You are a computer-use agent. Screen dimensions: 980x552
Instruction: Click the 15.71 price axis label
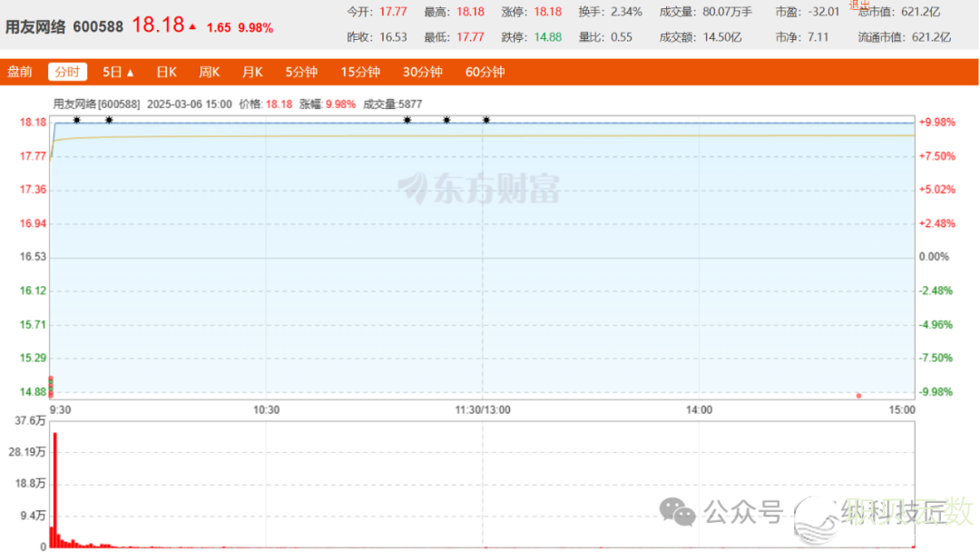34,325
